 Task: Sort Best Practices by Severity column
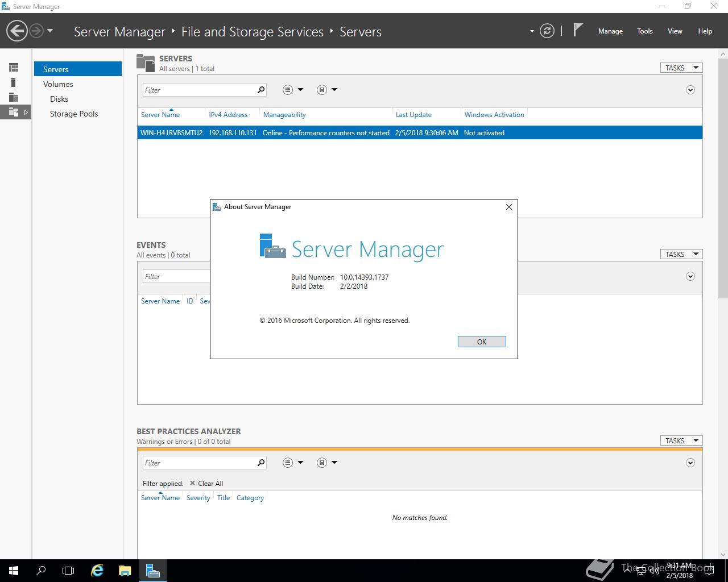click(x=198, y=498)
